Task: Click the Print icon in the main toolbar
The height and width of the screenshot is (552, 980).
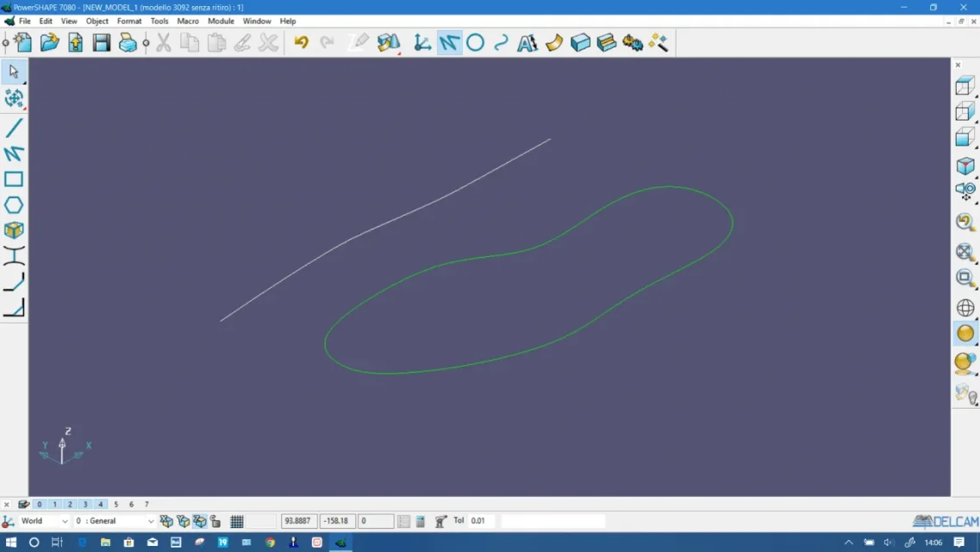Action: [126, 41]
